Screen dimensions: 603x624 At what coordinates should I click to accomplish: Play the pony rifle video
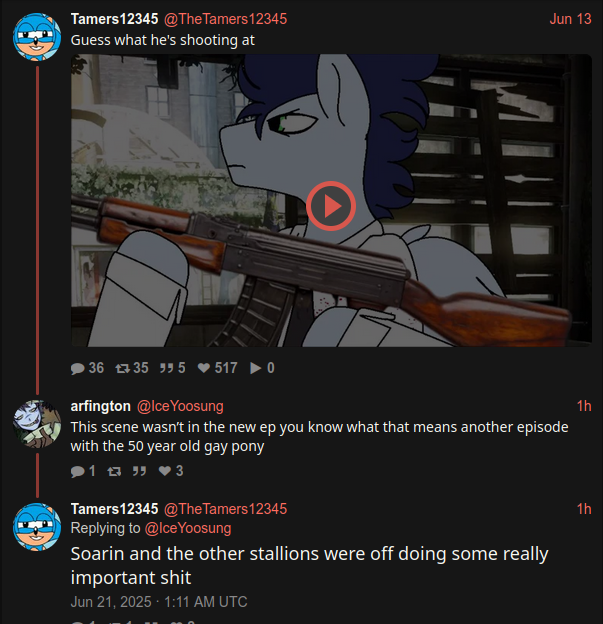point(331,206)
